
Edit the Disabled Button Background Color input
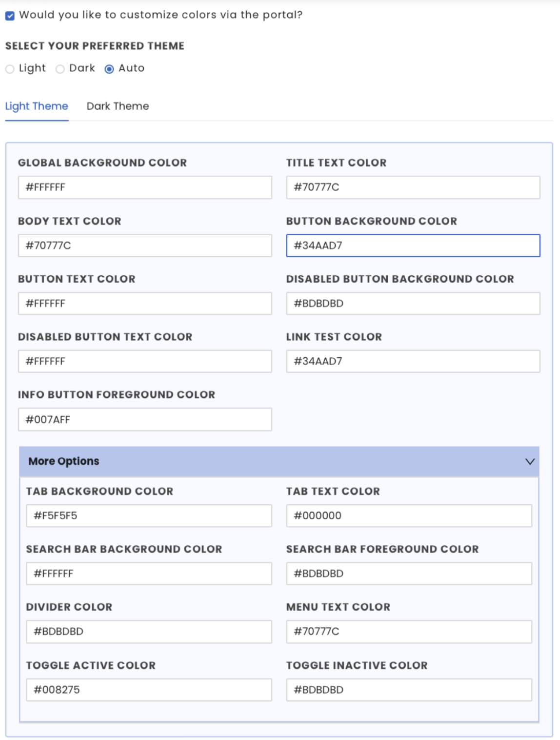point(413,304)
